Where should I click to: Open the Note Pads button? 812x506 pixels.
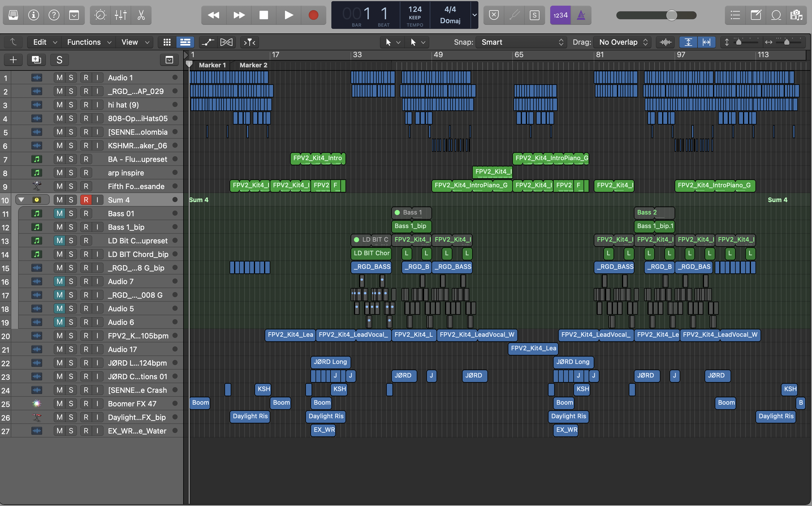[755, 15]
